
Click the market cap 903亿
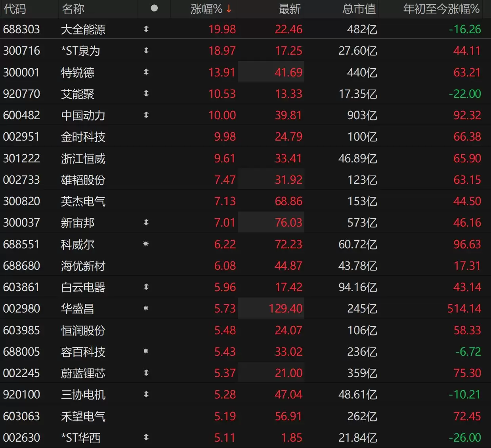(x=362, y=115)
